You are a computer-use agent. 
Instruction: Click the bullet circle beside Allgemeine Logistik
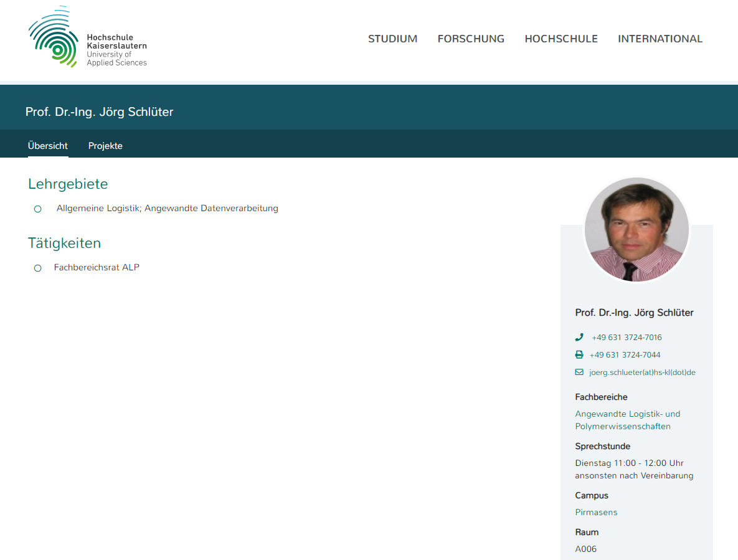click(37, 209)
